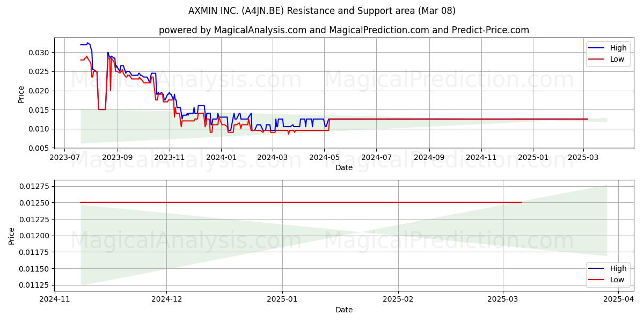Click the 2025-01 tick on the bottom chart
This screenshot has width=644, height=322.
(x=282, y=299)
